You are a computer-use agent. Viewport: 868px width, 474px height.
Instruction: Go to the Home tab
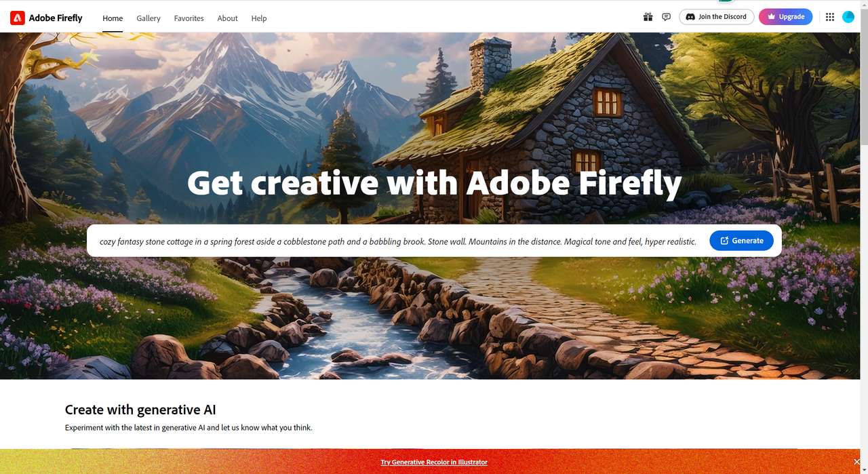pos(113,18)
